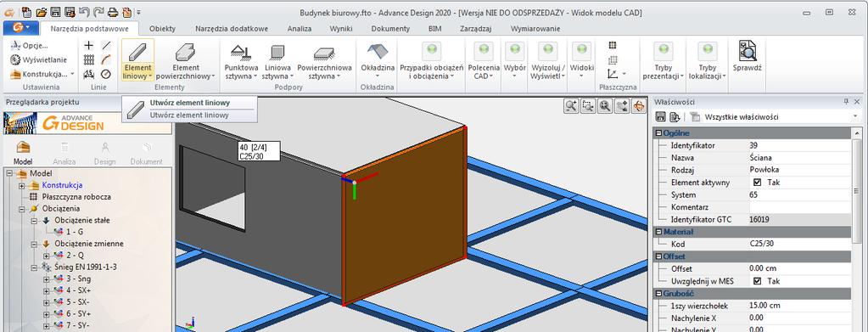868x332 pixels.
Task: Collapse the Śnieg EN 1991-1-3 tree node
Action: point(34,267)
